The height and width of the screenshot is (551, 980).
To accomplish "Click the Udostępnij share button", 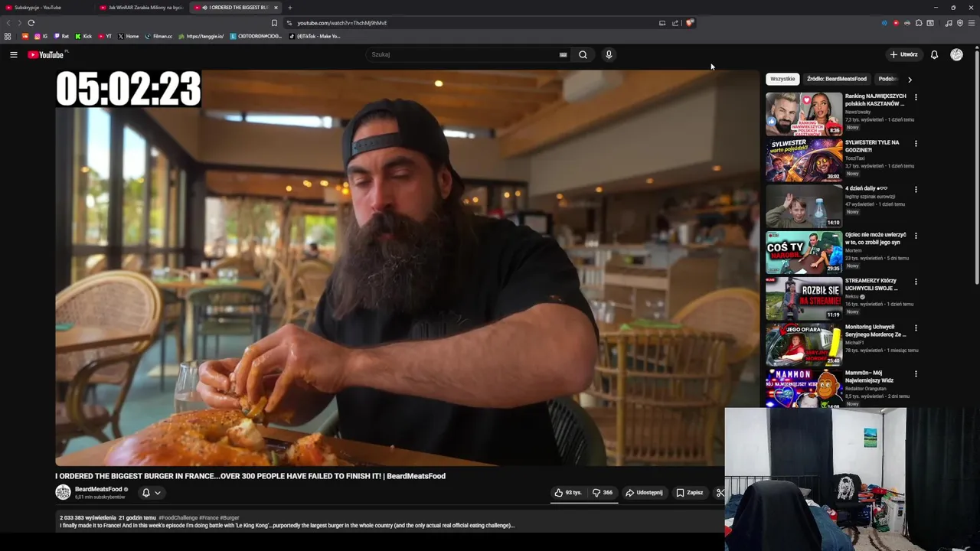I will pos(644,493).
